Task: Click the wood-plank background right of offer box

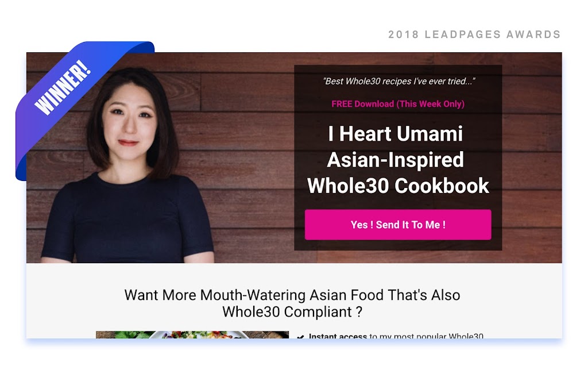Action: (532, 157)
